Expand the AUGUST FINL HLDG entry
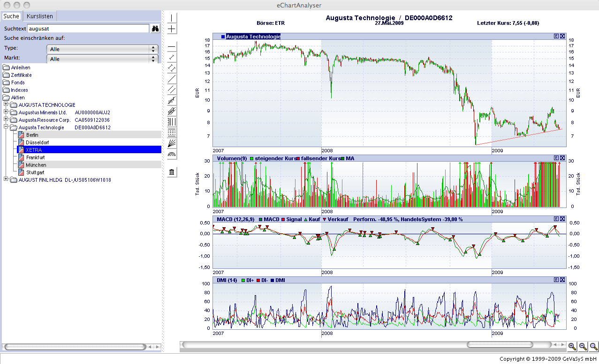The image size is (599, 364). point(7,179)
